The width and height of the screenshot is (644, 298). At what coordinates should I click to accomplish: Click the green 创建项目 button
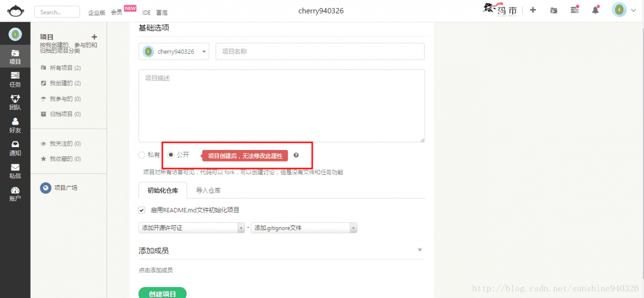click(x=163, y=293)
